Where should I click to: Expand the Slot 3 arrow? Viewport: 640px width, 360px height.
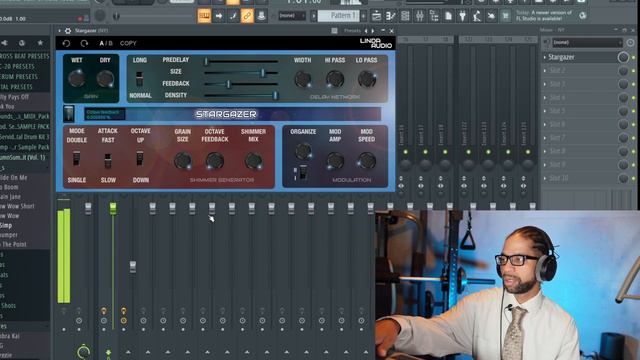[545, 84]
